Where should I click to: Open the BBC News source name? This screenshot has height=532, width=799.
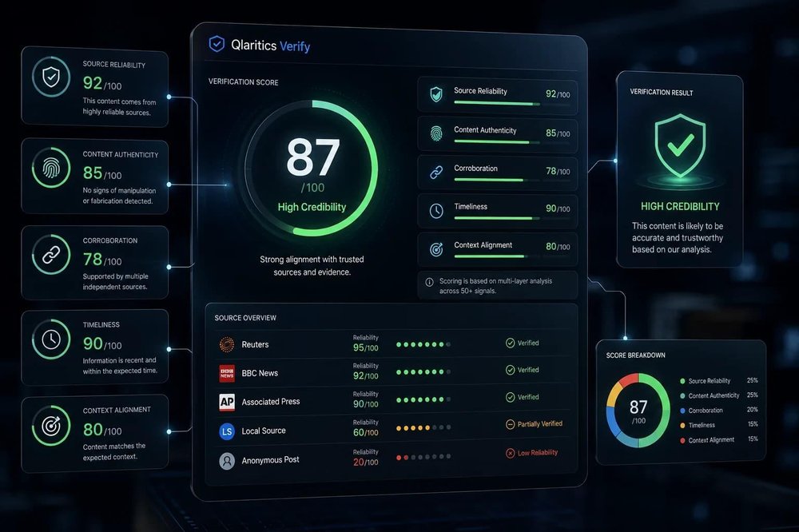[260, 373]
